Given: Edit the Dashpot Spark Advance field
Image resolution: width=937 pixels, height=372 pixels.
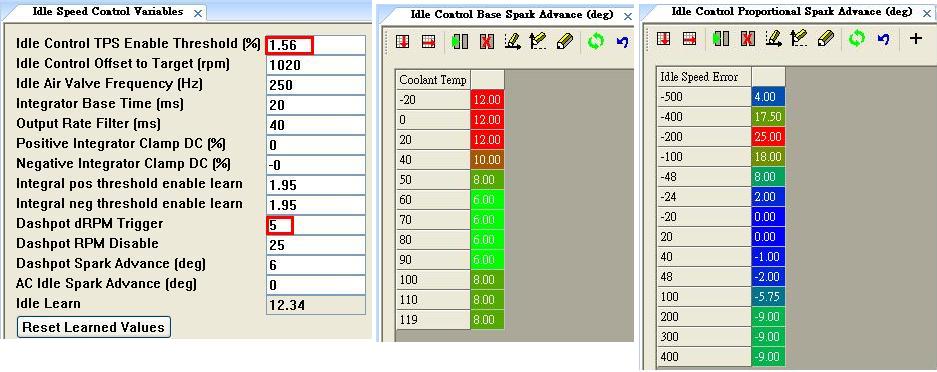Looking at the screenshot, I should point(316,265).
